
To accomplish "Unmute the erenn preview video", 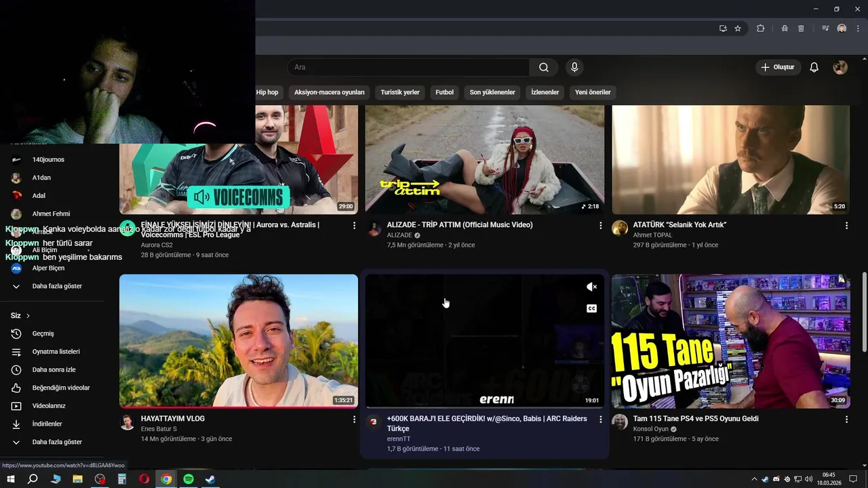I will point(591,287).
